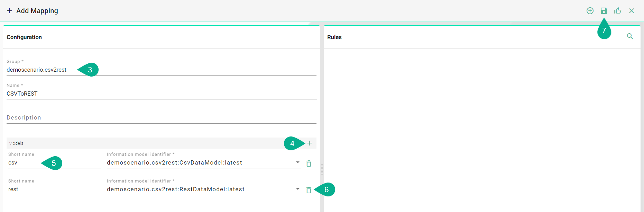Expand the RestDataModel identifier dropdown arrow
Viewport: 644px width, 212px height.
point(297,189)
